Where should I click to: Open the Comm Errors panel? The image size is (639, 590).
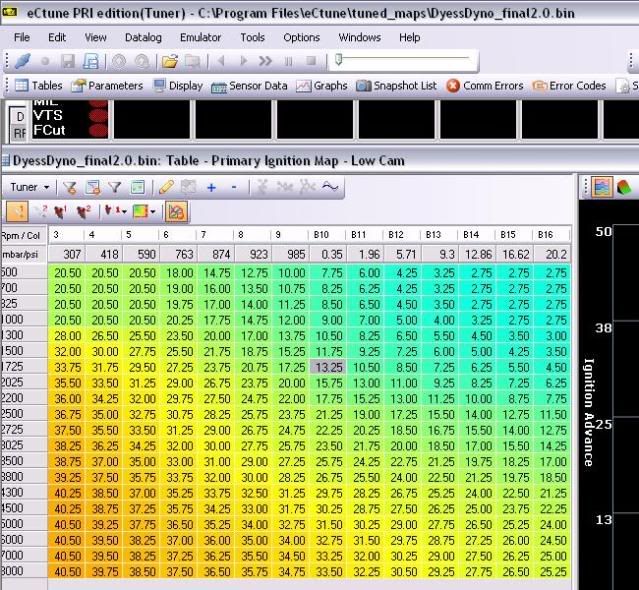485,86
